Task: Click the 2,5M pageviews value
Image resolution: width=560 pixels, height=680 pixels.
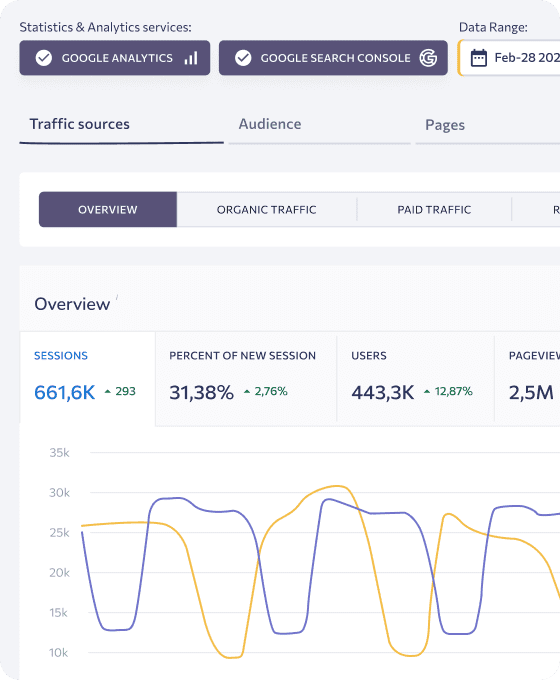Action: [x=531, y=392]
